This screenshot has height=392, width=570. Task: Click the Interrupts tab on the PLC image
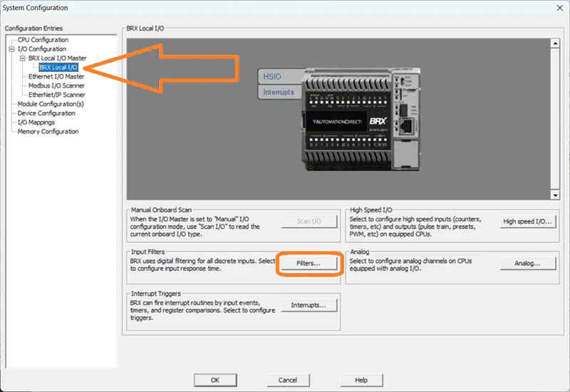(279, 92)
